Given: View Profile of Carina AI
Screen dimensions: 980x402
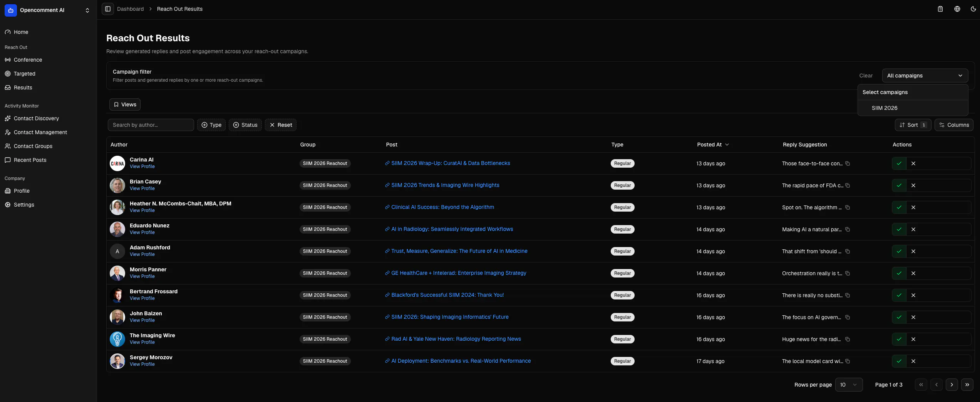Looking at the screenshot, I should [142, 167].
